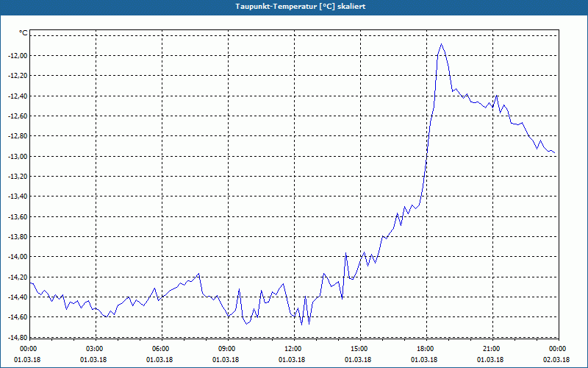
Task: Select the -12,00 y-axis label
Action: [x=18, y=56]
